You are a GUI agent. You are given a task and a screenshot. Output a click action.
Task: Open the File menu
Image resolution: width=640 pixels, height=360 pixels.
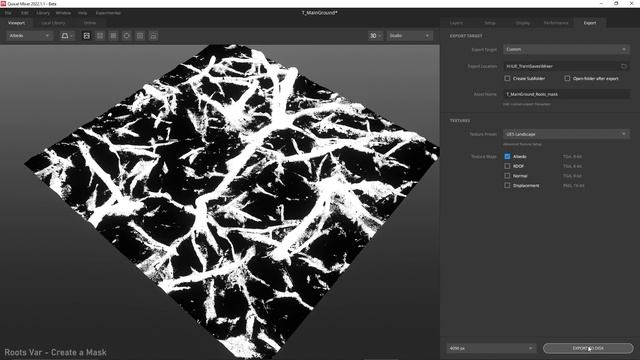click(8, 13)
